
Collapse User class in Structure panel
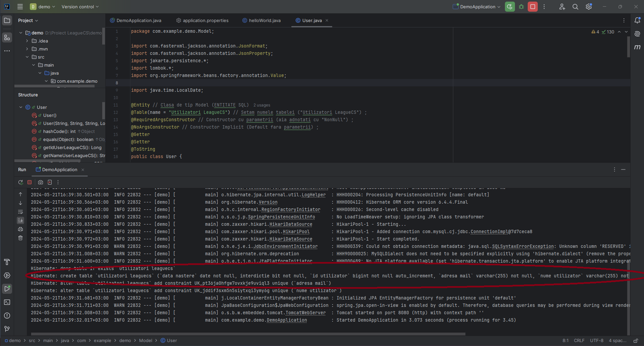pyautogui.click(x=21, y=107)
